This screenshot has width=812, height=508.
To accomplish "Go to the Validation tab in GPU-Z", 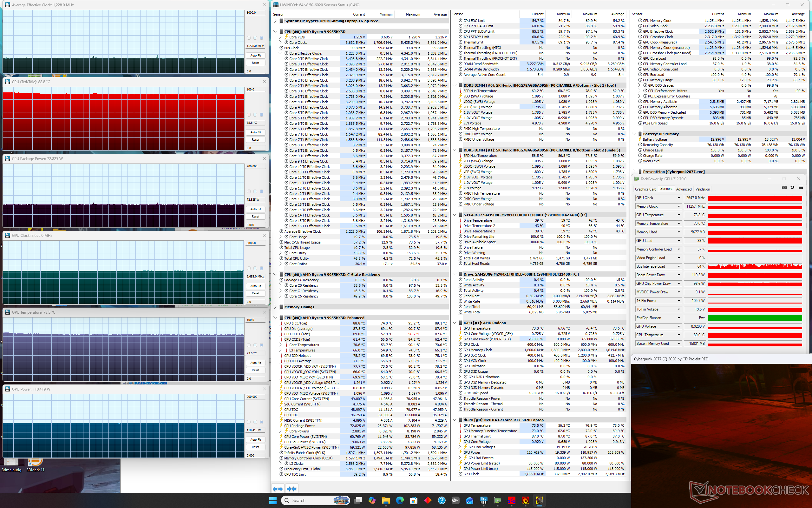I will [703, 189].
